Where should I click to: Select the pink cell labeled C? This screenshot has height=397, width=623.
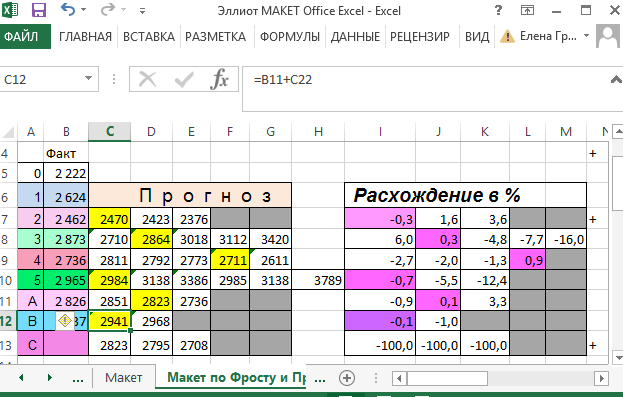(x=31, y=344)
